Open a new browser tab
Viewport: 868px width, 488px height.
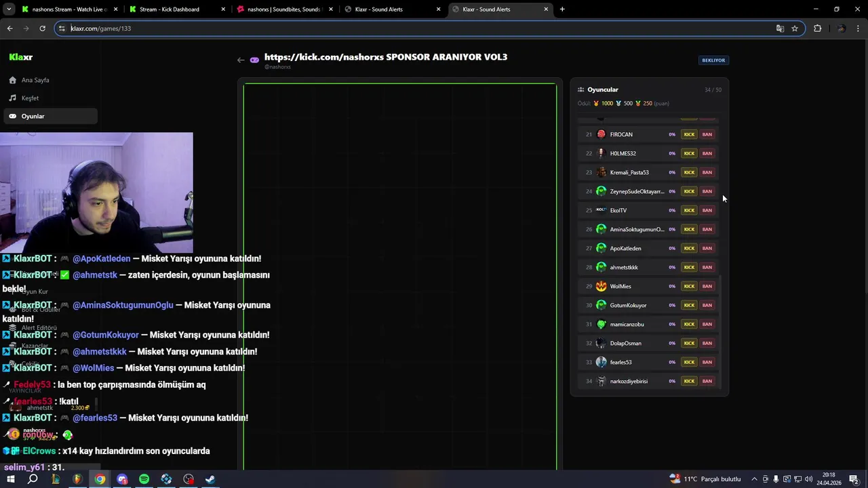pos(562,9)
